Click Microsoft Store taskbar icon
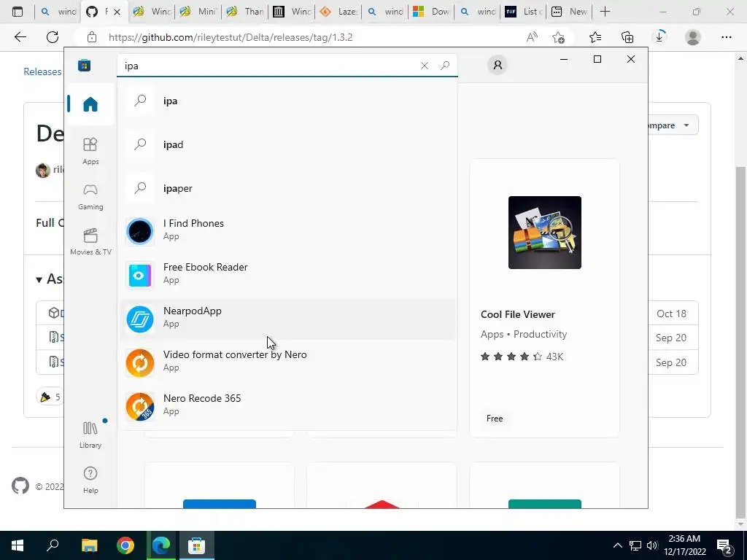Screen dimensions: 747x560 coord(196,545)
